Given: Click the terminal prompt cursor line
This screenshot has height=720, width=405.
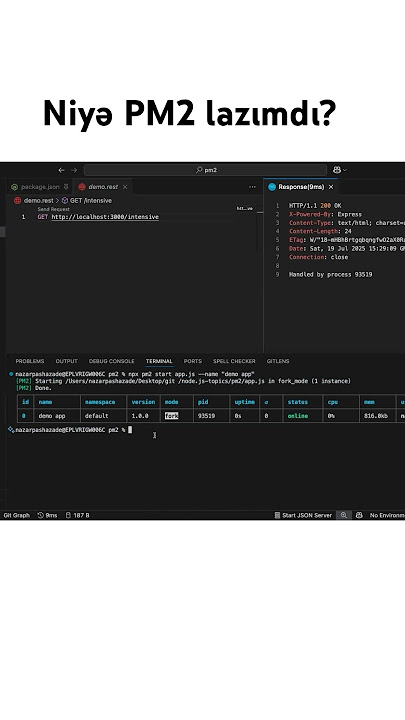Looking at the screenshot, I should point(73,430).
